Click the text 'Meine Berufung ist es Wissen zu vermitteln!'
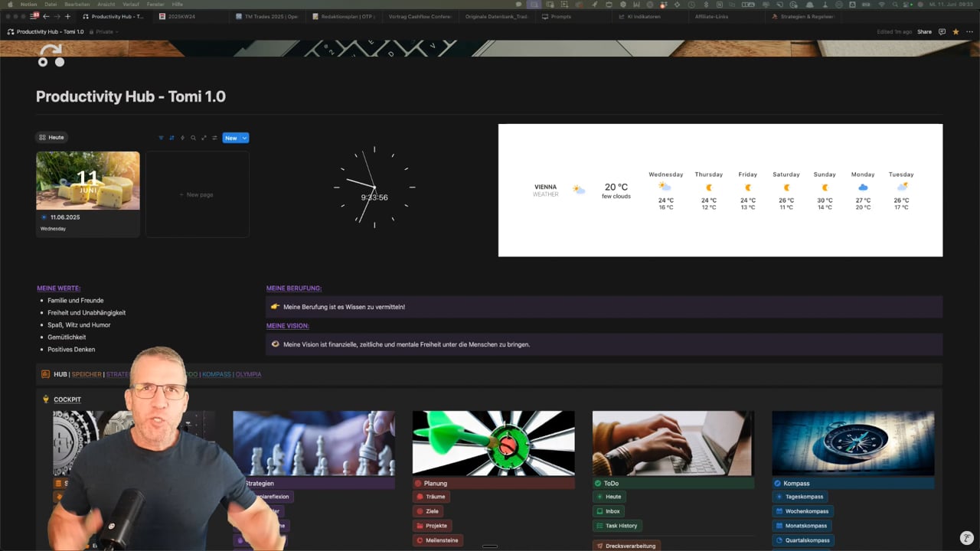 pyautogui.click(x=344, y=307)
